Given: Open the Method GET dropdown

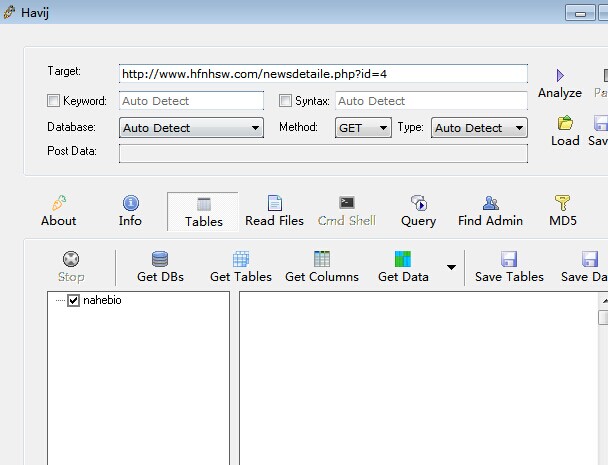Looking at the screenshot, I should point(363,128).
